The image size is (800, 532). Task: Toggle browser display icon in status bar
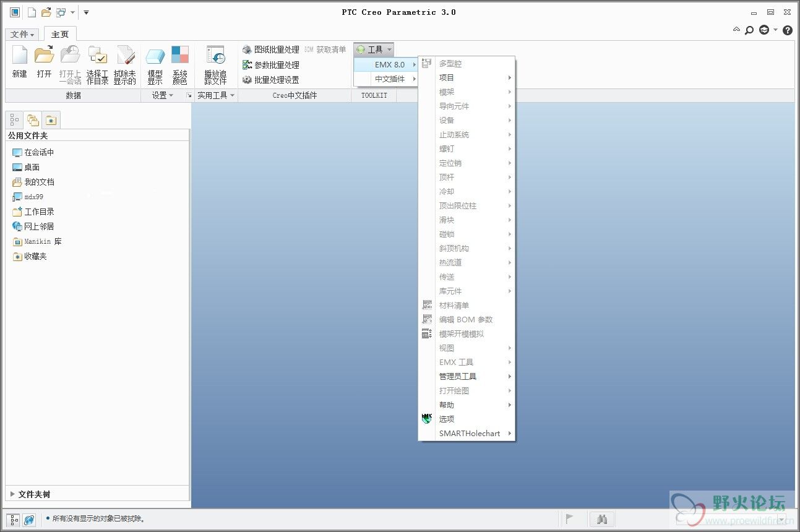coord(29,520)
